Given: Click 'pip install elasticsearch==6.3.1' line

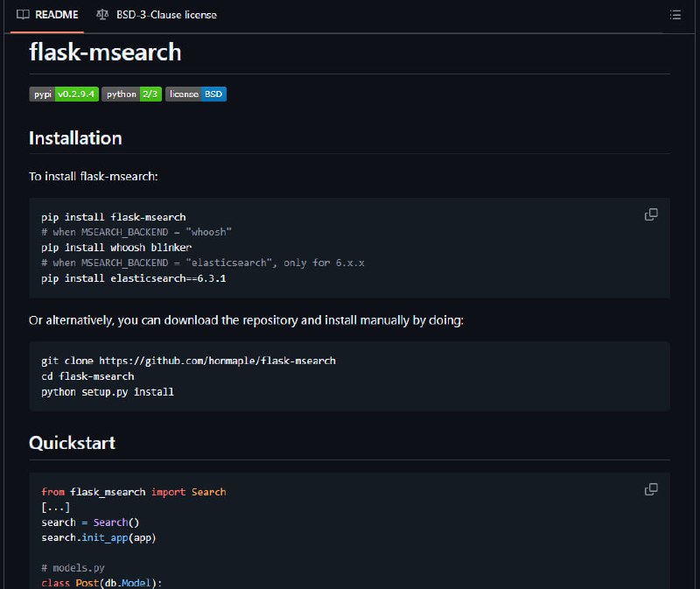Looking at the screenshot, I should [x=134, y=278].
